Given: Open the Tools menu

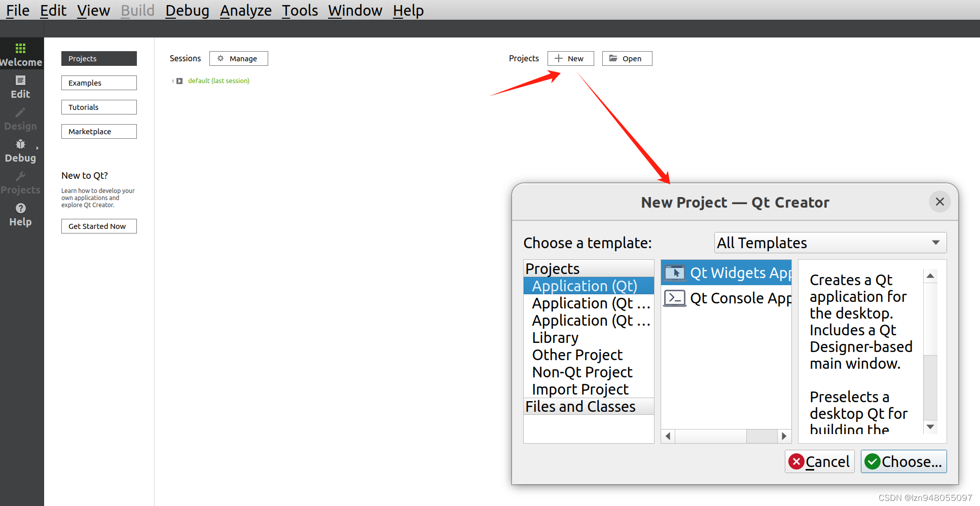Looking at the screenshot, I should click(x=300, y=10).
